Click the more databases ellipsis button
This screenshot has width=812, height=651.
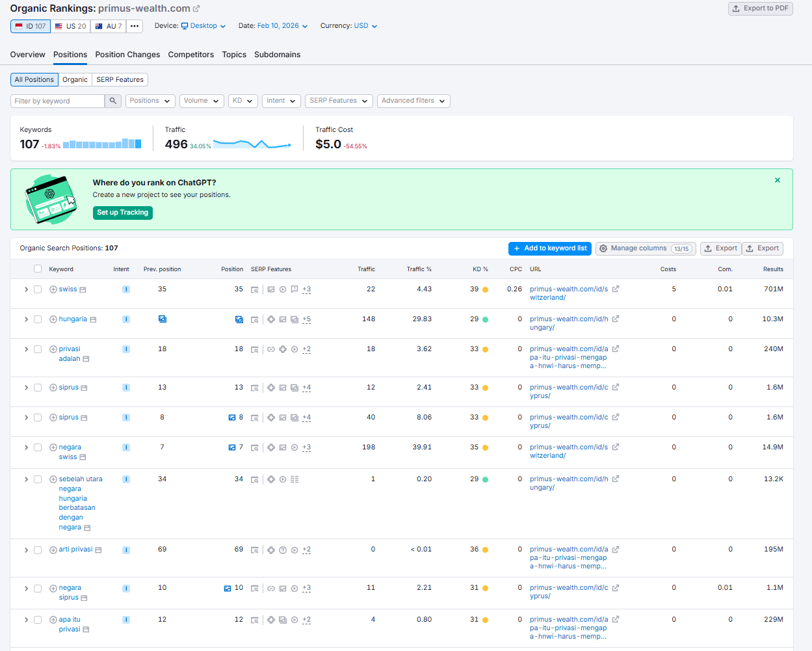tap(135, 26)
